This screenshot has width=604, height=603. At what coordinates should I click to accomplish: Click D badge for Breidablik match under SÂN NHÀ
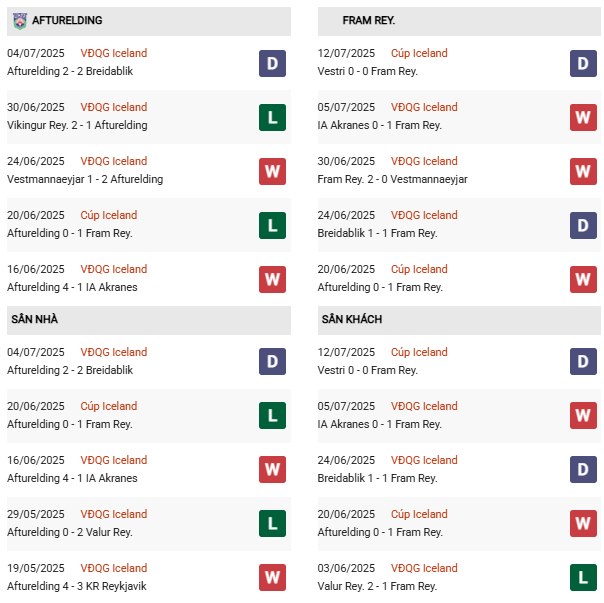pyautogui.click(x=272, y=362)
